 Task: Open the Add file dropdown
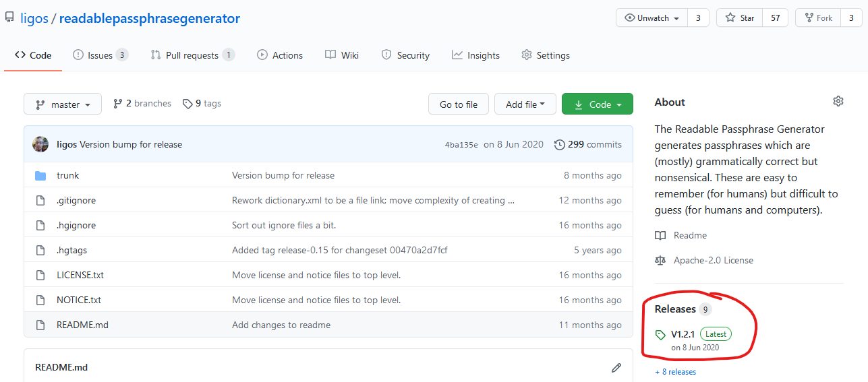click(x=525, y=104)
